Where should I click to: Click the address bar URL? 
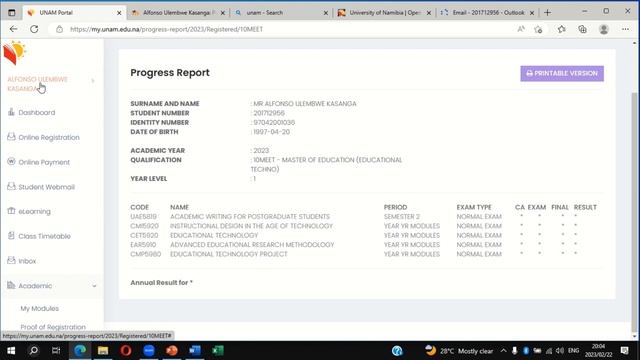pos(167,29)
